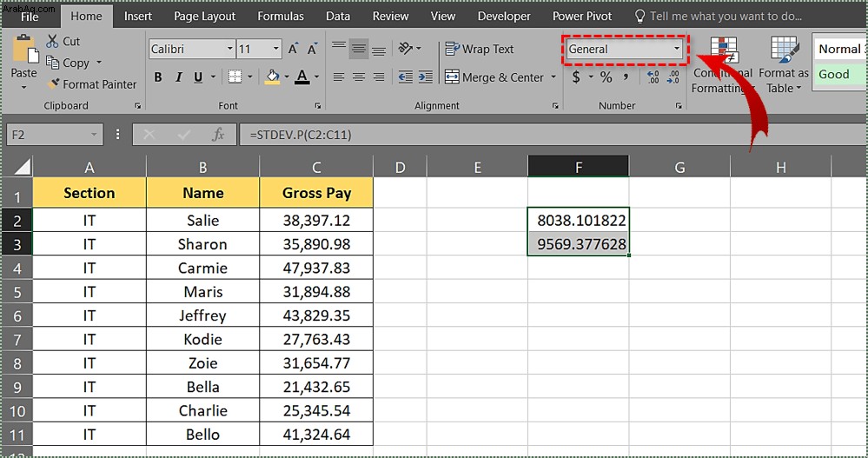Open Alignment group dialog launcher
Screen dimensions: 868x458
[555, 106]
